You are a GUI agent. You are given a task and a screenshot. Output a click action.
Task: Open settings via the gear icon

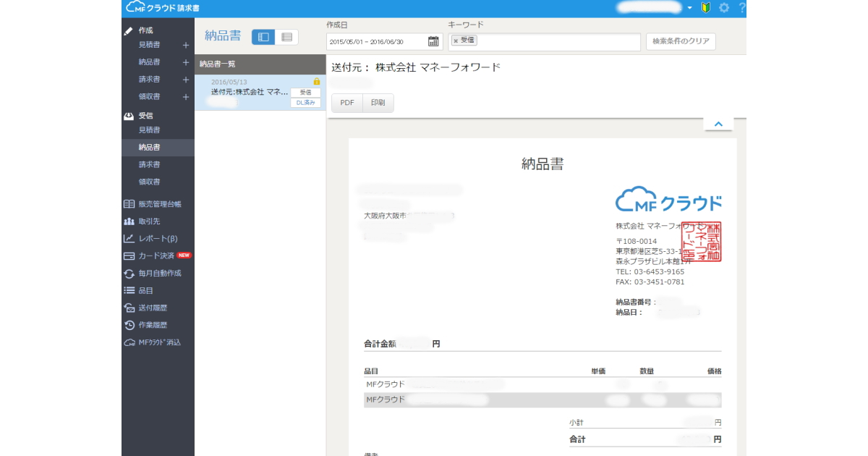coord(723,8)
